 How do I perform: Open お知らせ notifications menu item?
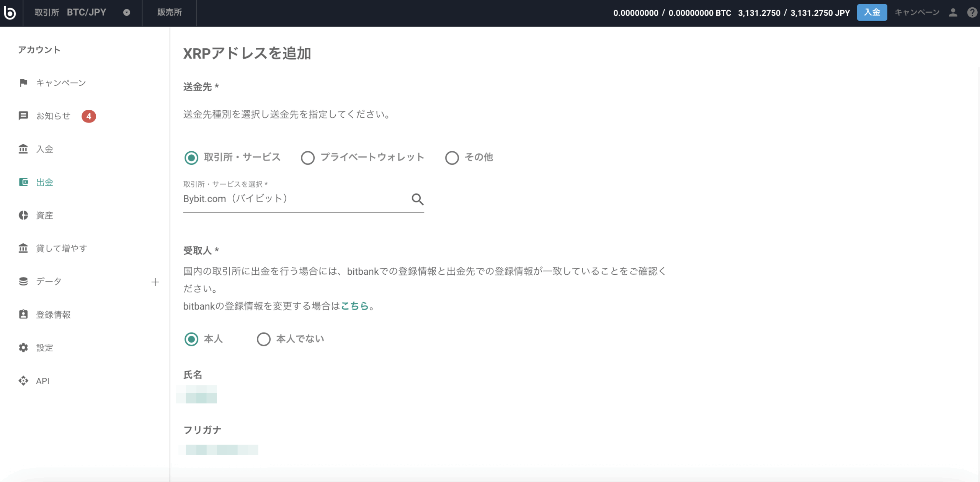(x=53, y=116)
